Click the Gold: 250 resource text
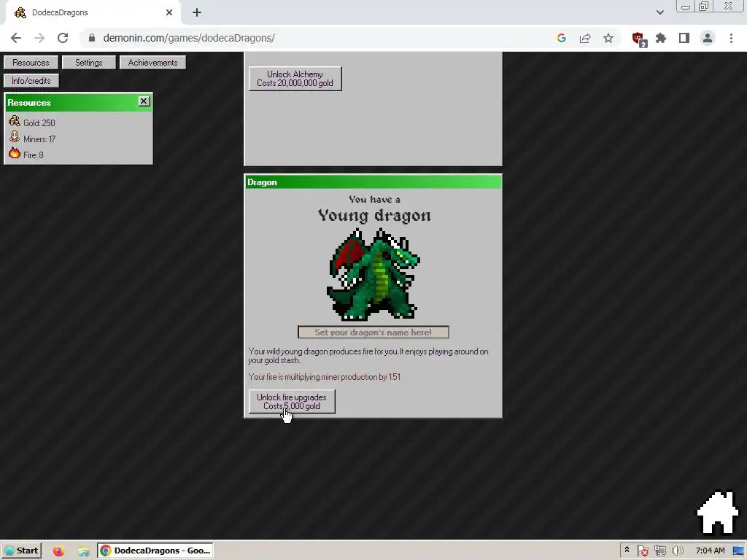This screenshot has height=560, width=747. (x=39, y=122)
